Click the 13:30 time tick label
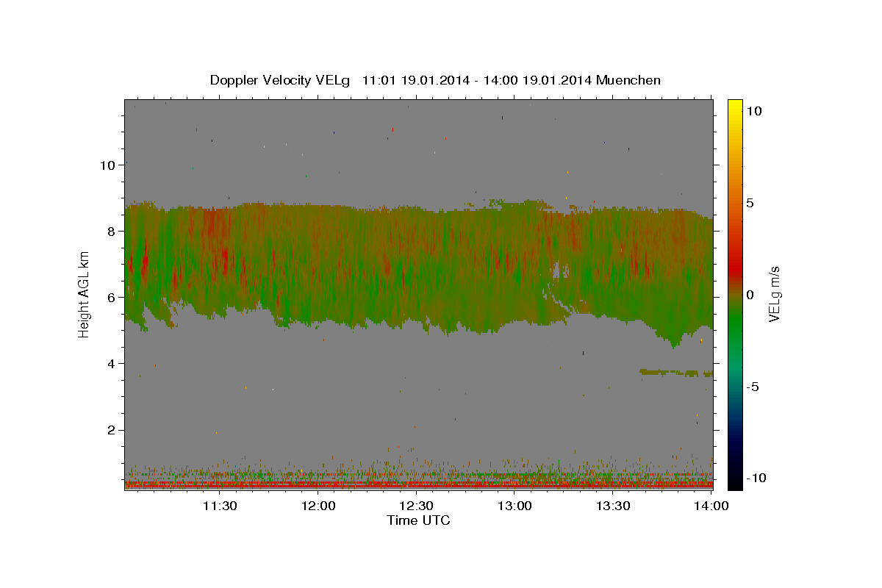 tap(614, 506)
